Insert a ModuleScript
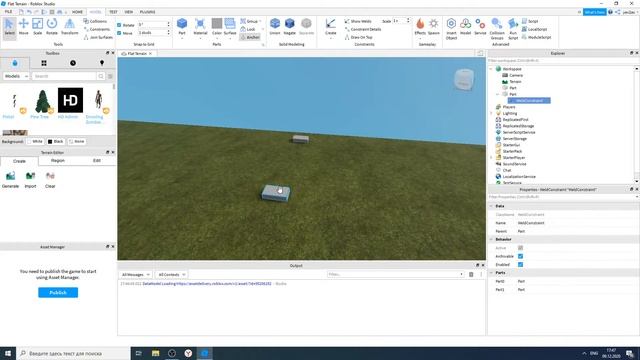Image resolution: width=640 pixels, height=360 pixels. 536,37
